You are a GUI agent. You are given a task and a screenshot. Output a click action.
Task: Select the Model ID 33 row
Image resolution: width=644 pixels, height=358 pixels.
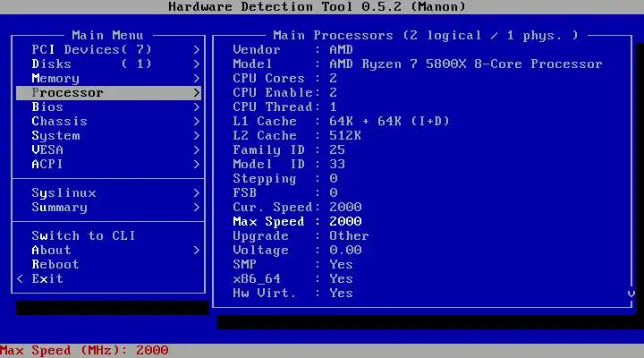289,165
